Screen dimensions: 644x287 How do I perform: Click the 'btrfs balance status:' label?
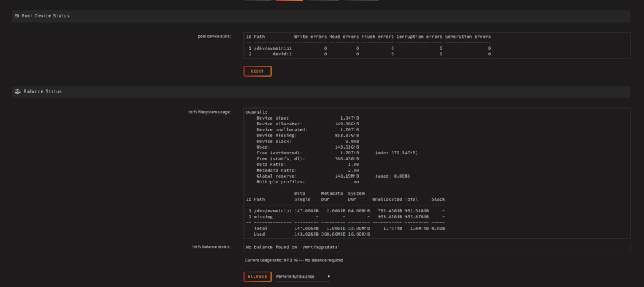pos(211,247)
